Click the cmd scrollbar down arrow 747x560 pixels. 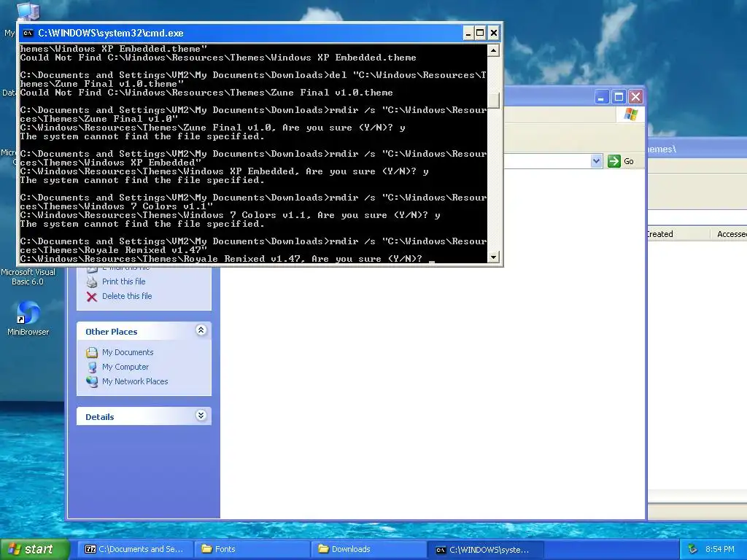[x=494, y=257]
